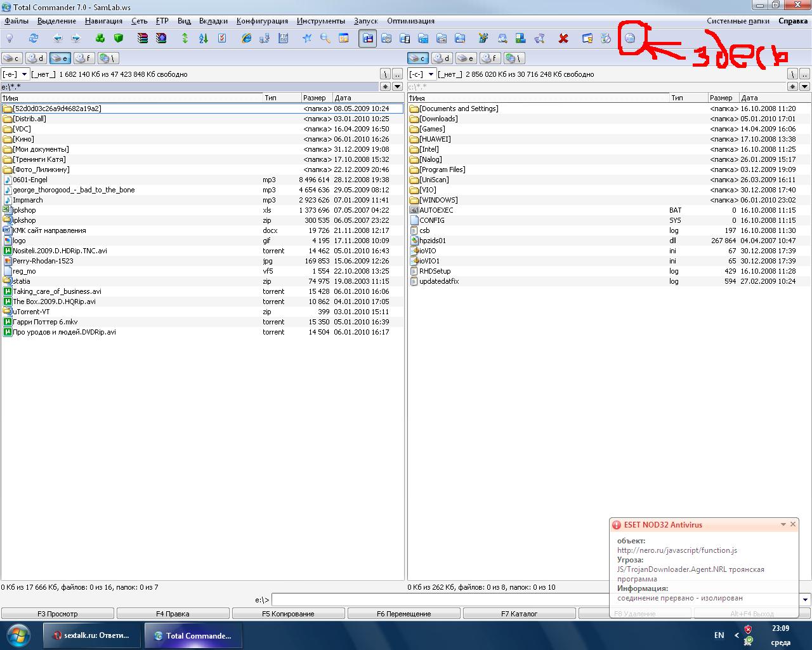Switch left panel to drive d
The height and width of the screenshot is (650, 812).
coord(36,58)
